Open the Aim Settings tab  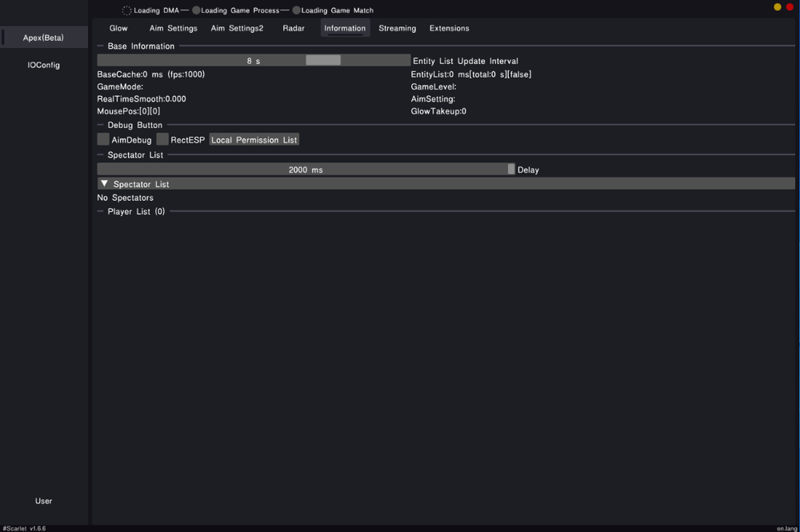coord(173,28)
